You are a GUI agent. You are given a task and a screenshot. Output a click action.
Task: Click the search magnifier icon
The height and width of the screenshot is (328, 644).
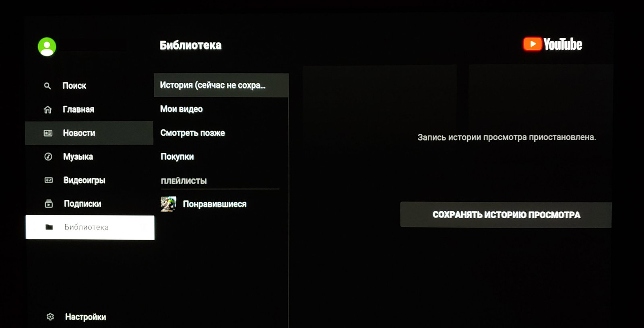pyautogui.click(x=47, y=86)
